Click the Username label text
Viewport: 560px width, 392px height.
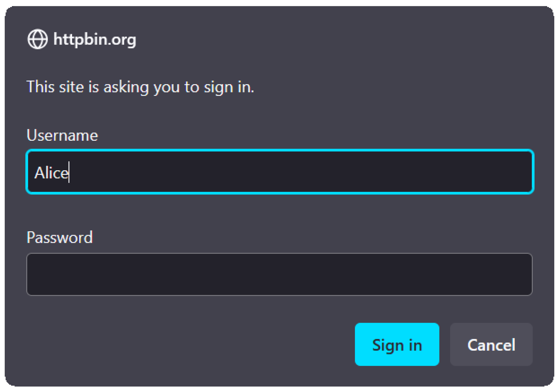click(x=62, y=135)
